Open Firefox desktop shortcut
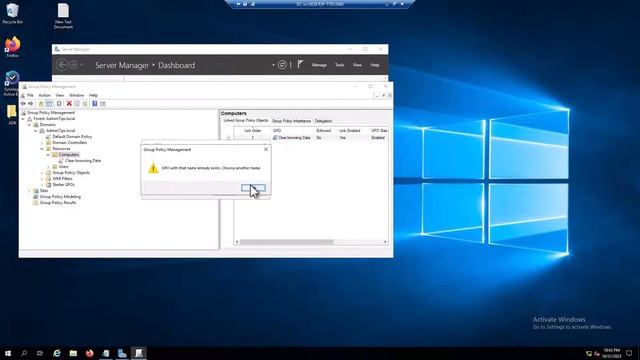The height and width of the screenshot is (360, 640). pos(12,47)
